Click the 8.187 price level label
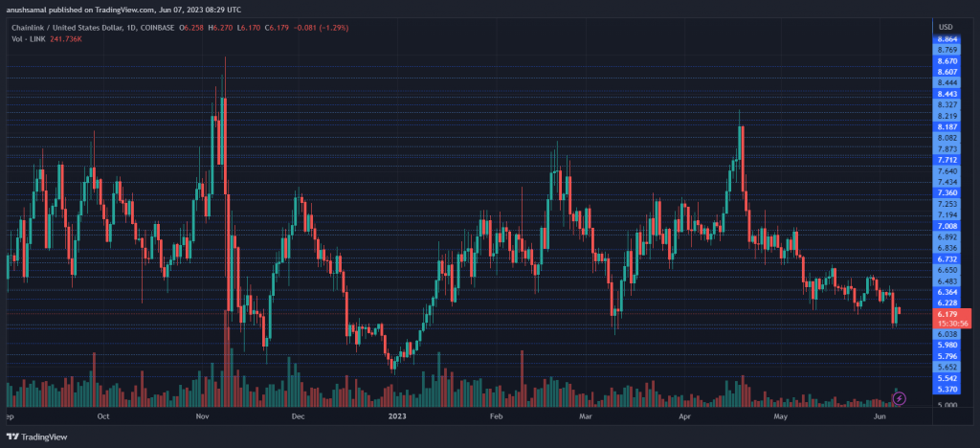The height and width of the screenshot is (448, 980). pos(946,126)
